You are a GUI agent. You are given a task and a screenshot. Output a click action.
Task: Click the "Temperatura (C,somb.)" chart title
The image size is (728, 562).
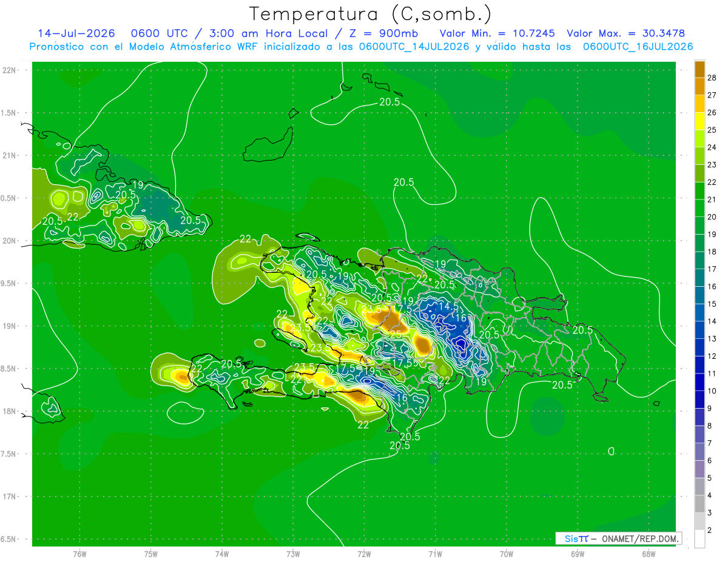pyautogui.click(x=371, y=14)
